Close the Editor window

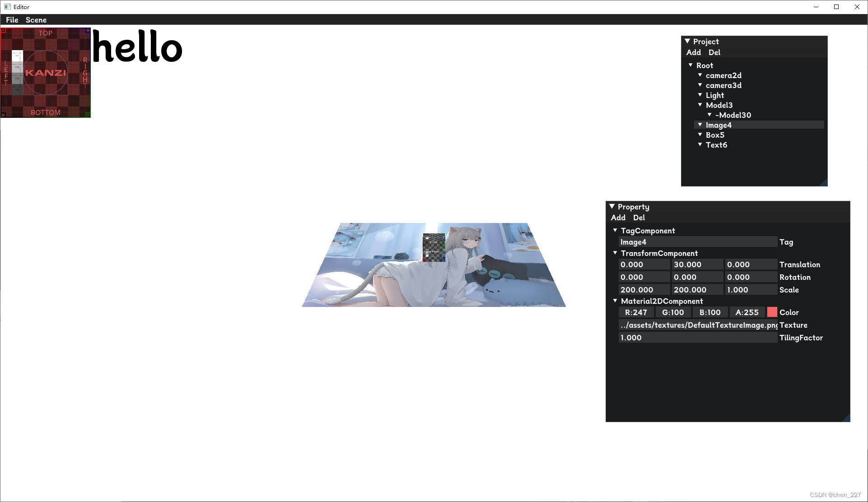(857, 7)
